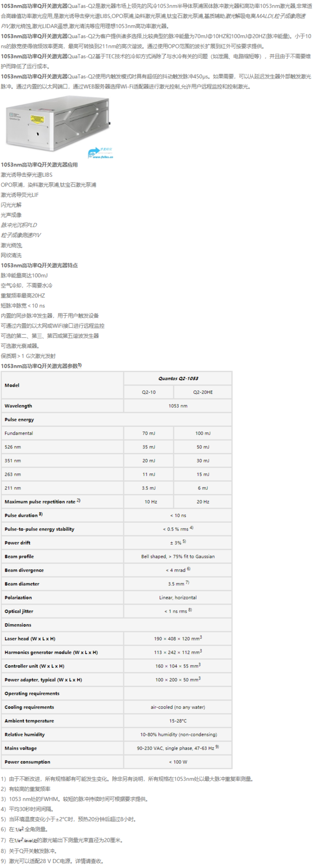This screenshot has height=868, width=315.
Task: Select the 'Quantas Q2-1053' header cell
Action: coord(178,378)
